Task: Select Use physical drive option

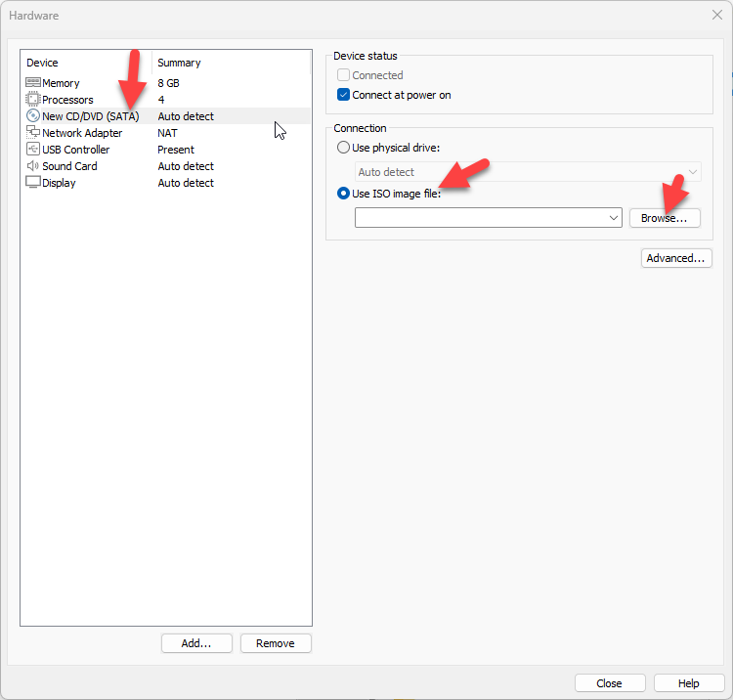Action: (x=343, y=147)
